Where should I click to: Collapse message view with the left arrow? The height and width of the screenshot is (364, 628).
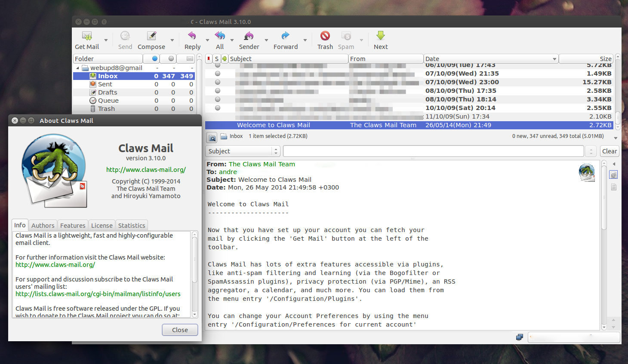(614, 164)
